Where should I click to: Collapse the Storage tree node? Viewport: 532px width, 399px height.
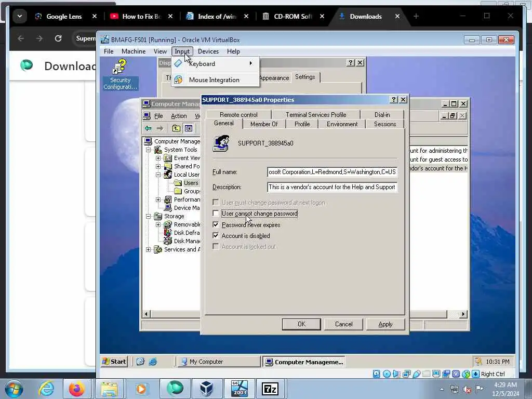148,216
